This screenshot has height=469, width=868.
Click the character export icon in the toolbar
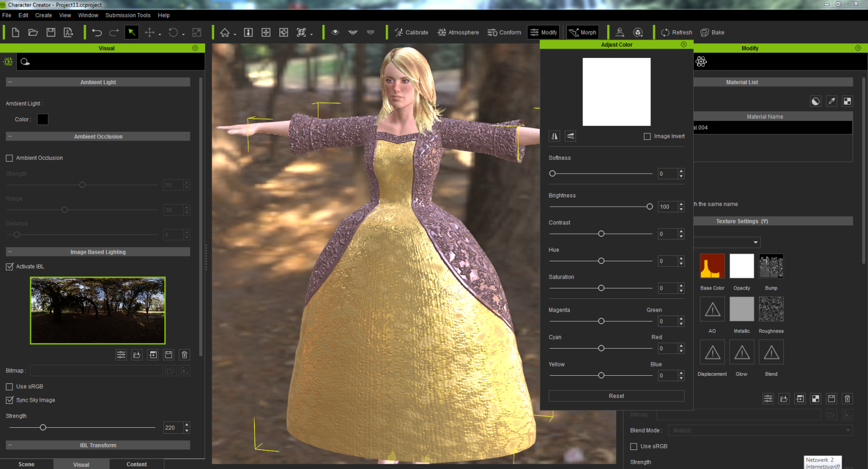[68, 33]
